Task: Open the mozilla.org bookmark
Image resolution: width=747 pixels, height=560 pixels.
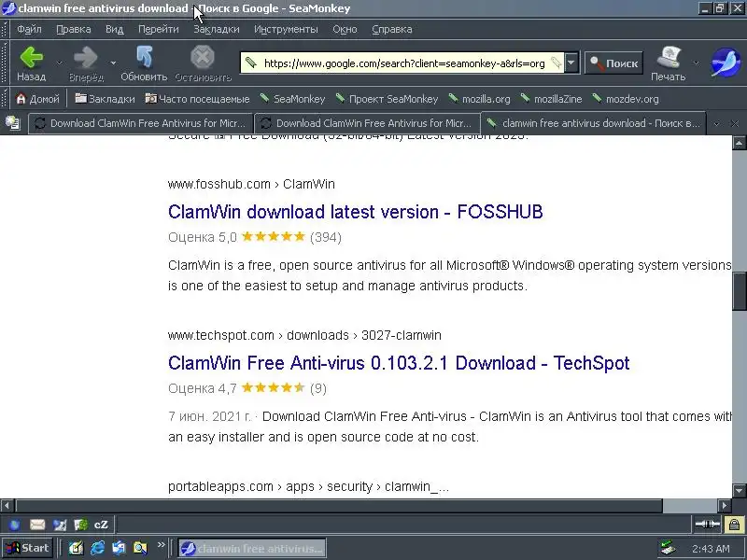Action: point(479,99)
